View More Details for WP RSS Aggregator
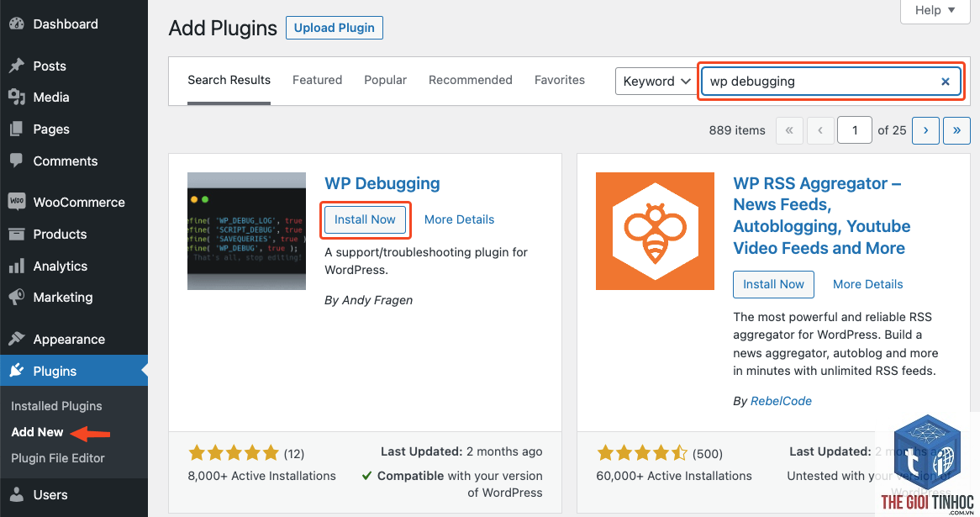The image size is (980, 517). click(x=867, y=284)
